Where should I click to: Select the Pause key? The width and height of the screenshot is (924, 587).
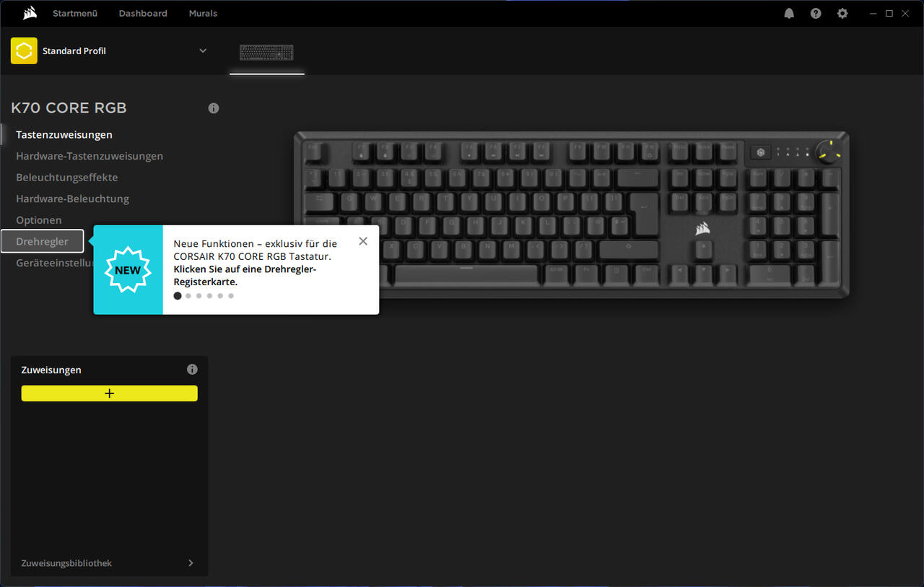coord(728,152)
